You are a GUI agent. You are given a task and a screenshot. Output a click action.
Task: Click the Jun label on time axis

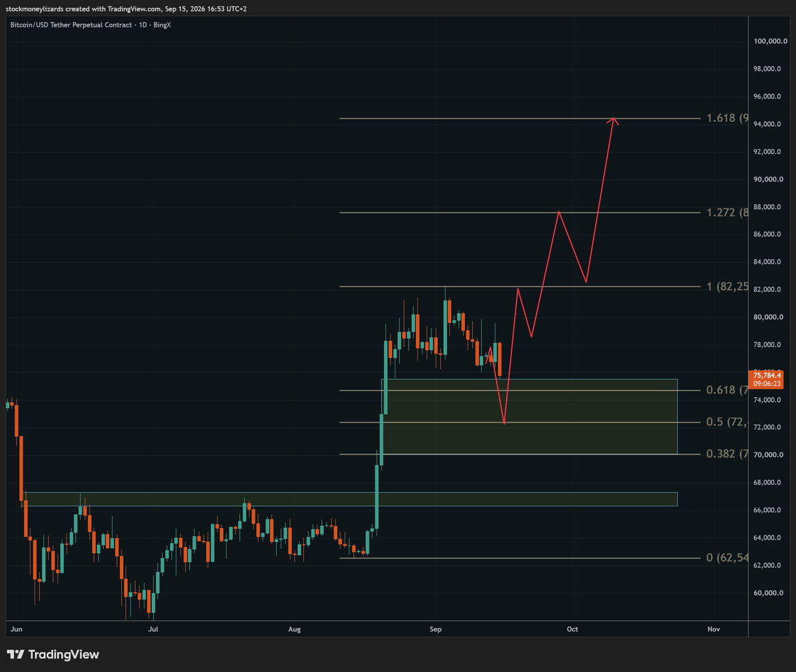(17, 629)
